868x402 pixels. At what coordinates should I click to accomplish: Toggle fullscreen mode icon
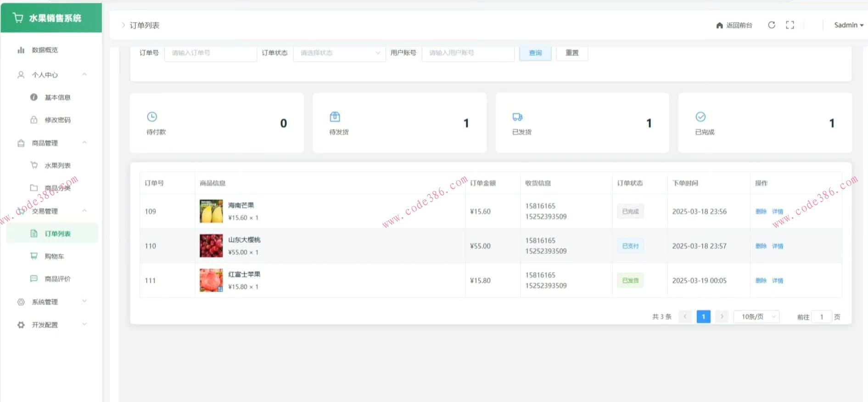tap(790, 25)
